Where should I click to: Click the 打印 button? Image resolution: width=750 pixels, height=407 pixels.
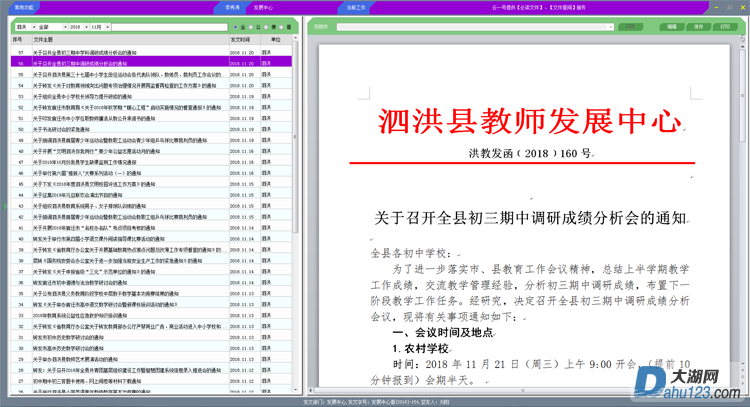click(x=725, y=27)
